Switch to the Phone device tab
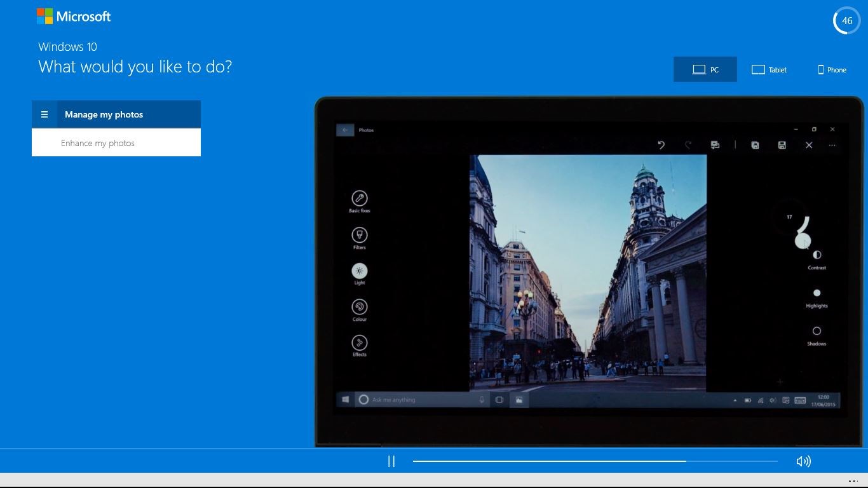This screenshot has width=868, height=488. [x=832, y=70]
